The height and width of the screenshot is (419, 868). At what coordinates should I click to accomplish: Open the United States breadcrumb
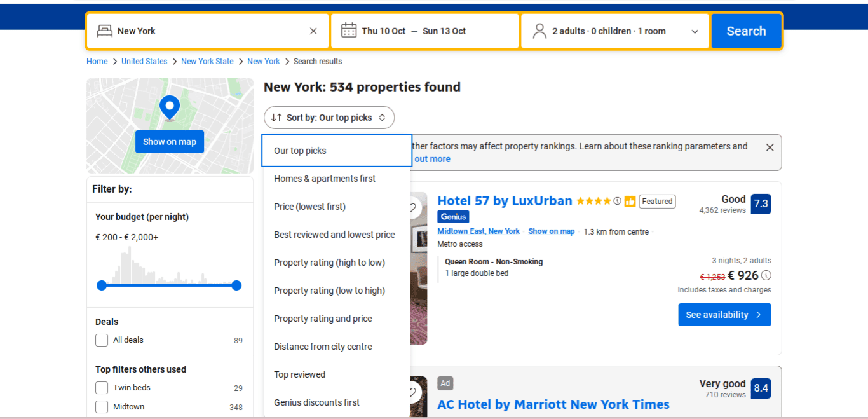click(x=144, y=62)
